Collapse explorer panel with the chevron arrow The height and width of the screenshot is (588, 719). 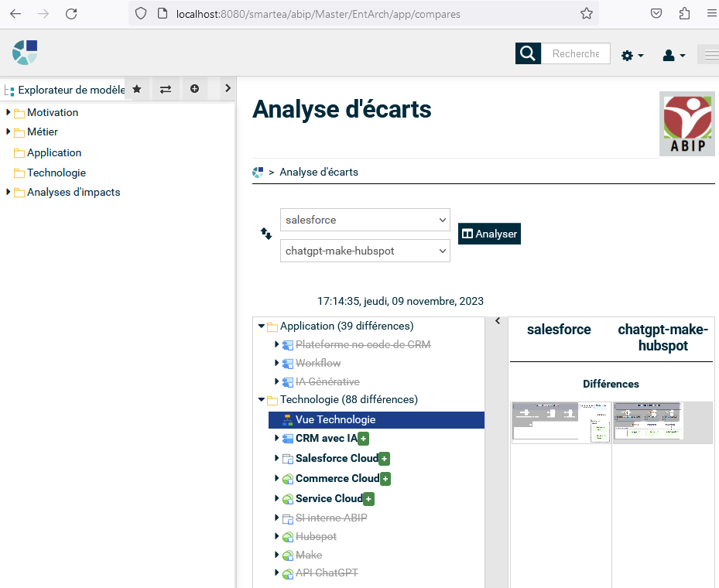(228, 88)
